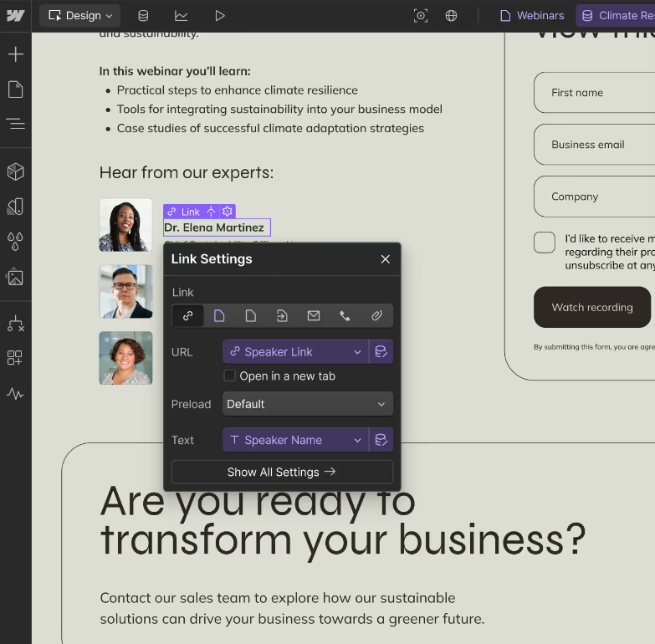Choose the Email link type
Viewport: 655px width, 644px height.
coord(314,316)
